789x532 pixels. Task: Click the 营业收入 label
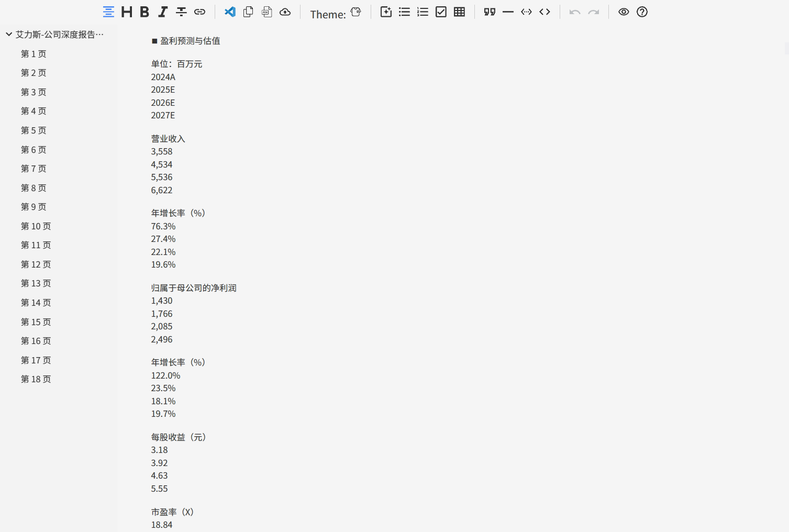168,139
